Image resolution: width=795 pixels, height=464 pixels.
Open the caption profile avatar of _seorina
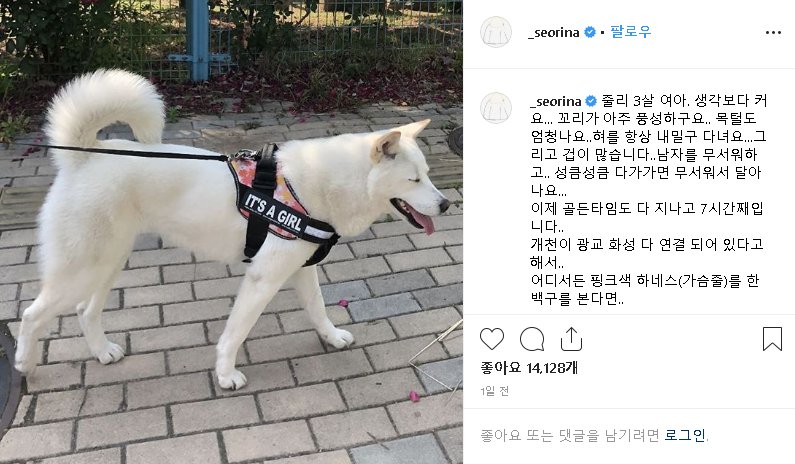pyautogui.click(x=496, y=108)
